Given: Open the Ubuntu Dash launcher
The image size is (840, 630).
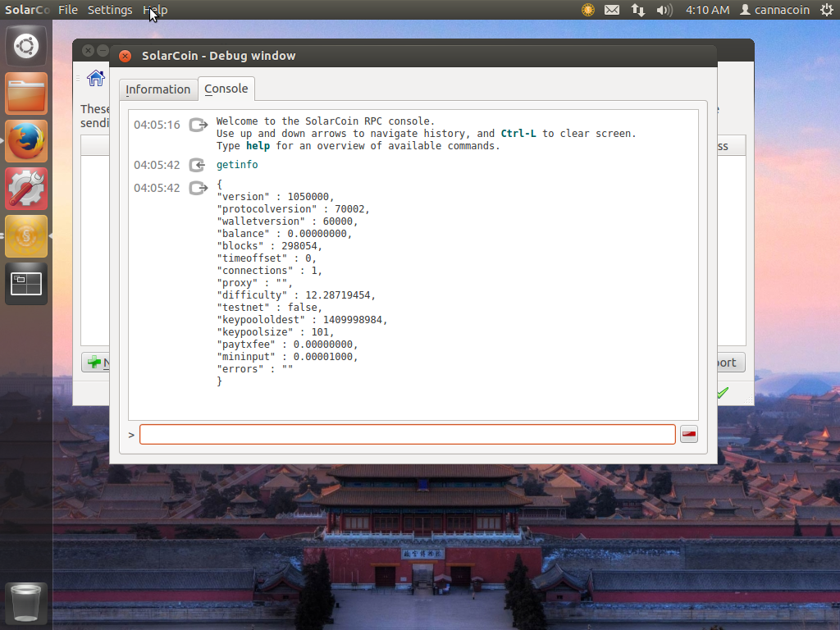Looking at the screenshot, I should point(26,46).
